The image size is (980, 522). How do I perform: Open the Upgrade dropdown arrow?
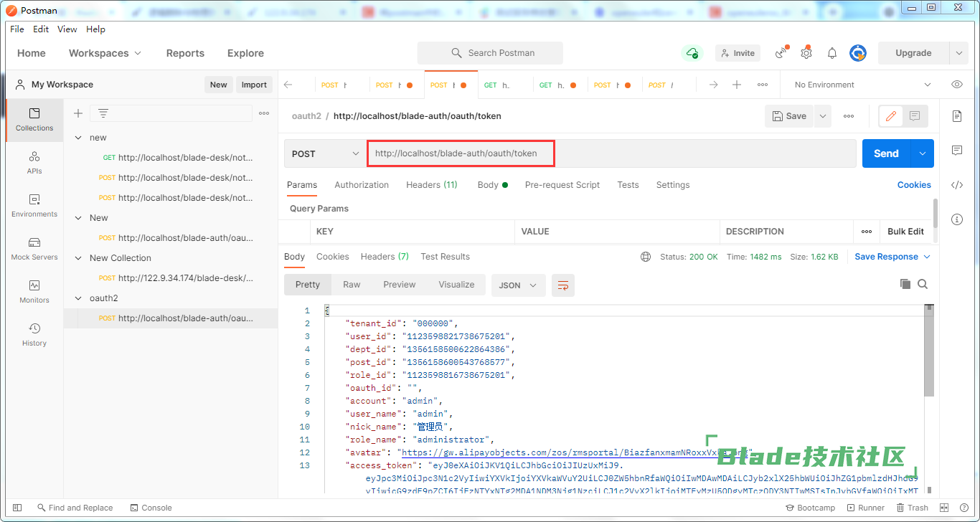click(958, 53)
